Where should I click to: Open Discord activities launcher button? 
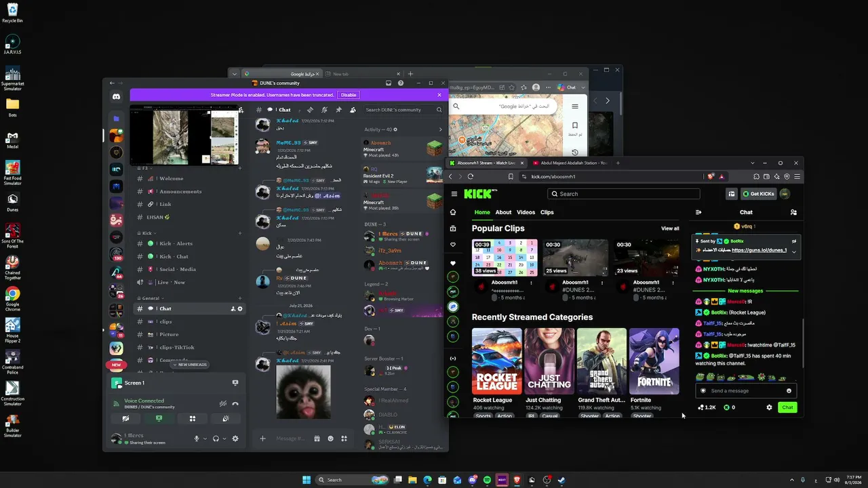[192, 419]
